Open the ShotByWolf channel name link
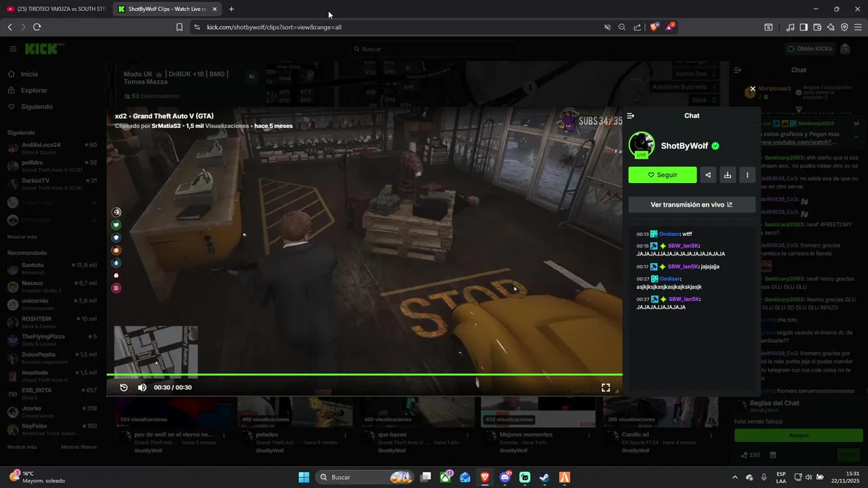The height and width of the screenshot is (488, 868). click(x=684, y=146)
